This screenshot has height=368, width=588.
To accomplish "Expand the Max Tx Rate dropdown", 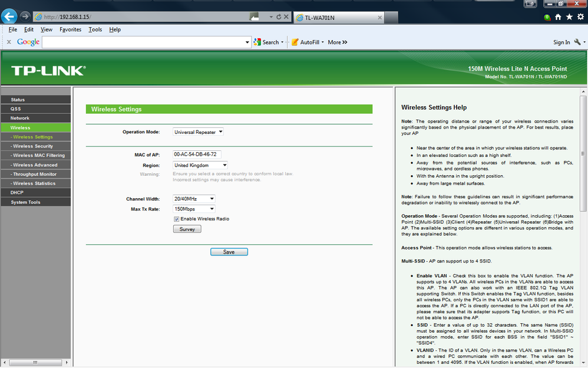I will point(194,209).
